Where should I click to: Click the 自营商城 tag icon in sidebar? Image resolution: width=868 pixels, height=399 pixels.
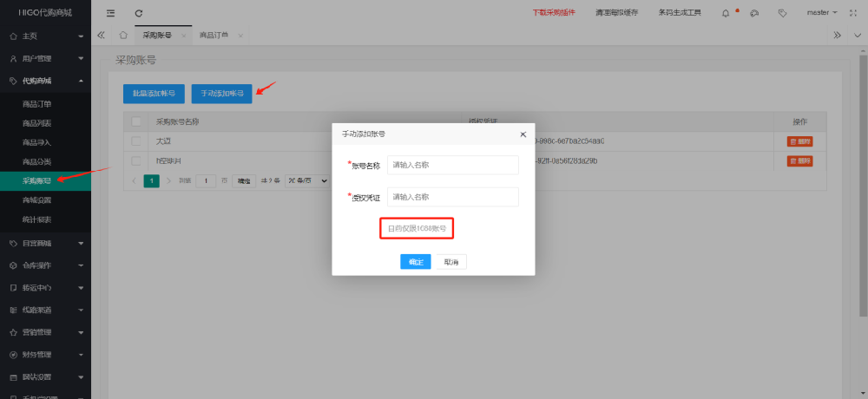(13, 244)
